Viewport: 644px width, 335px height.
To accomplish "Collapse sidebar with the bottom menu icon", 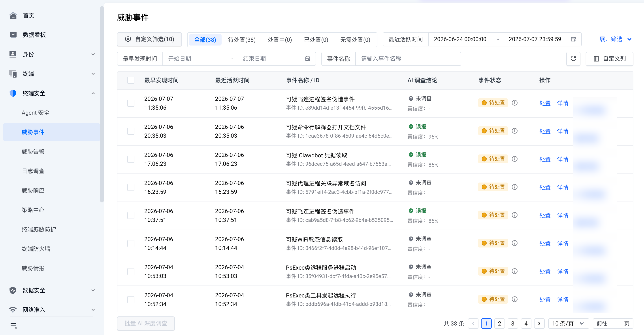I will click(13, 326).
